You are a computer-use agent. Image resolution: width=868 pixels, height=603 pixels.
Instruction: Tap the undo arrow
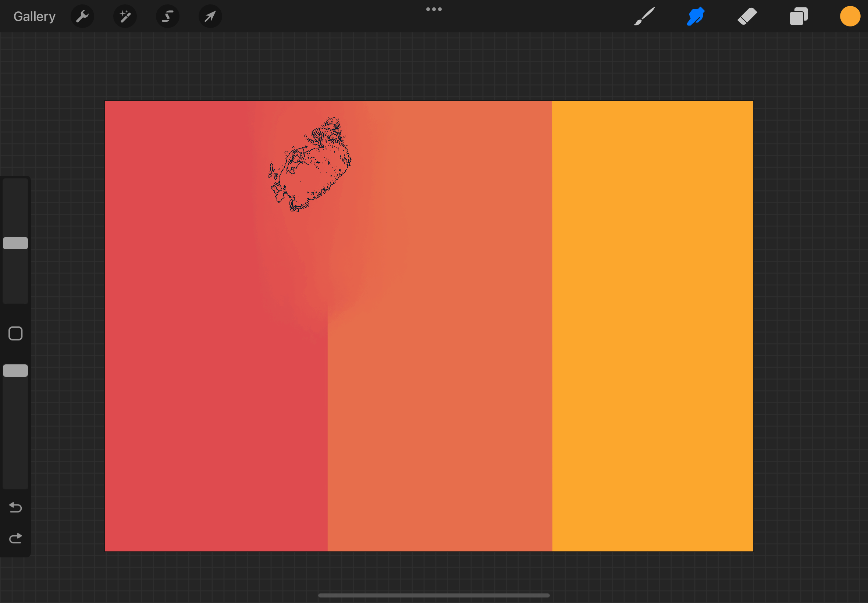coord(15,507)
